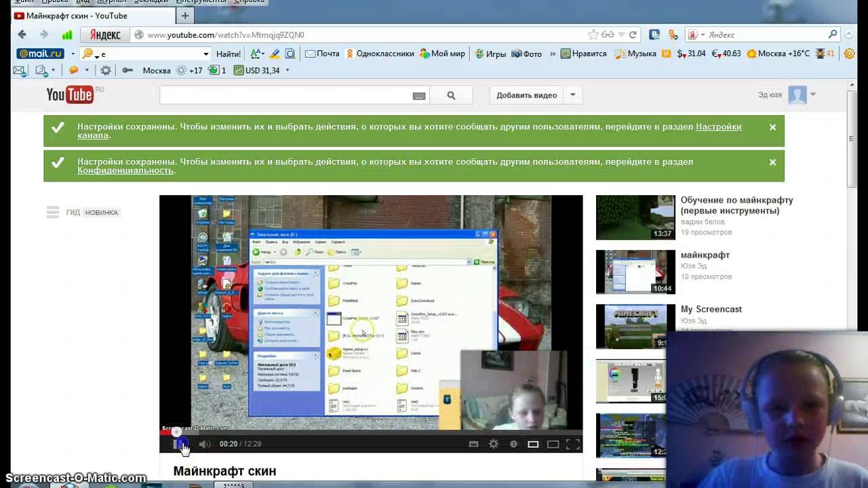Click the YouTube search magnifier button

pos(452,96)
